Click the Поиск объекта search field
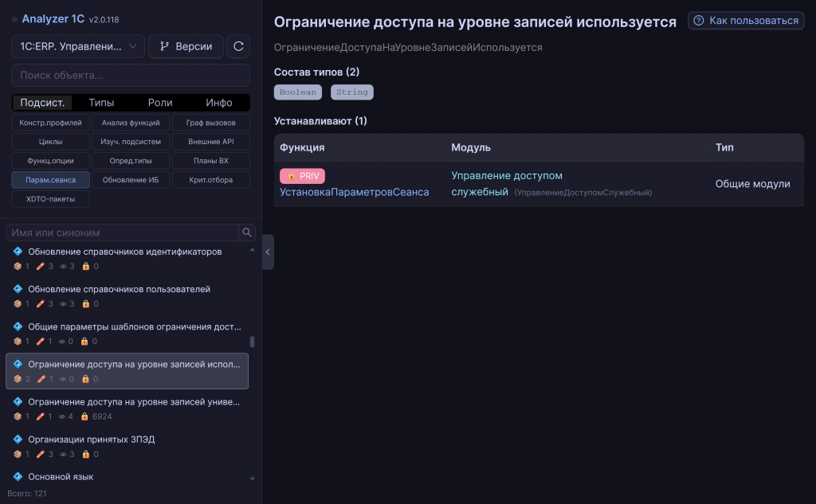Viewport: 816px width, 504px height. 131,76
